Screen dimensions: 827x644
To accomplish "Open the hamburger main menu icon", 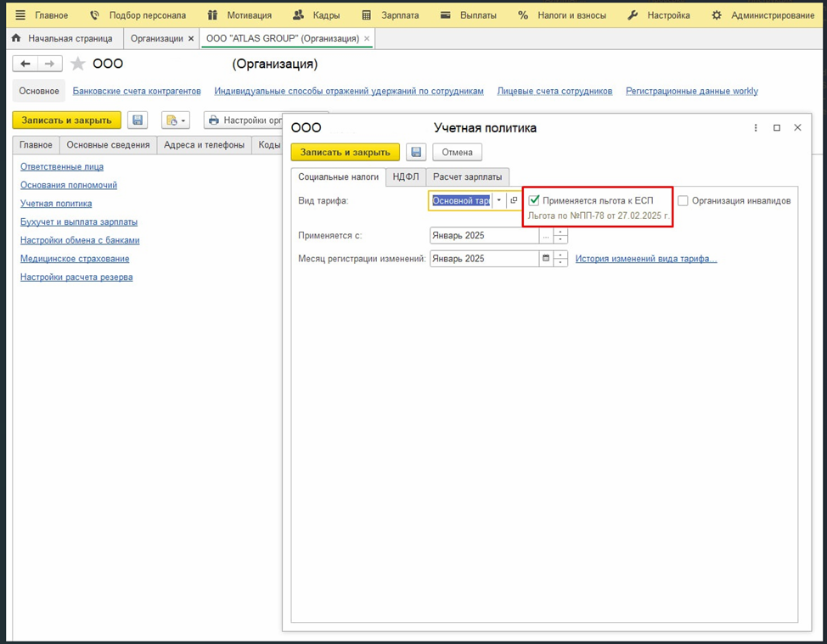I will 20,15.
